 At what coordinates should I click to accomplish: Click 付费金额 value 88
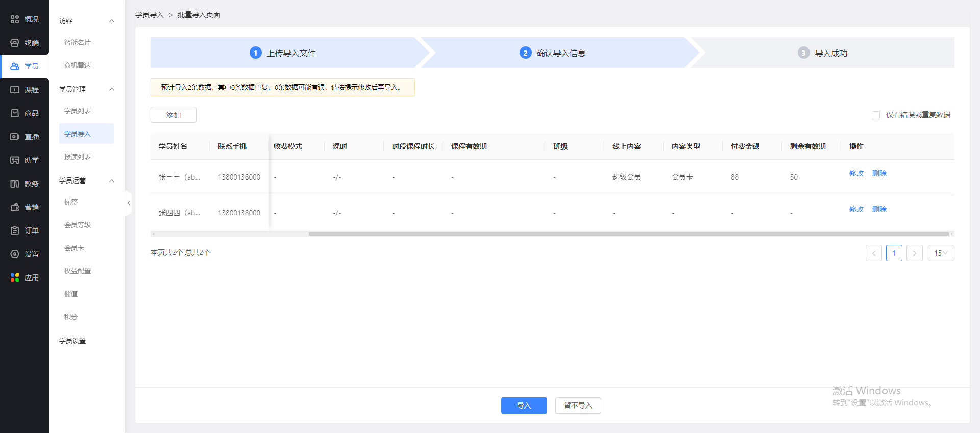(734, 177)
